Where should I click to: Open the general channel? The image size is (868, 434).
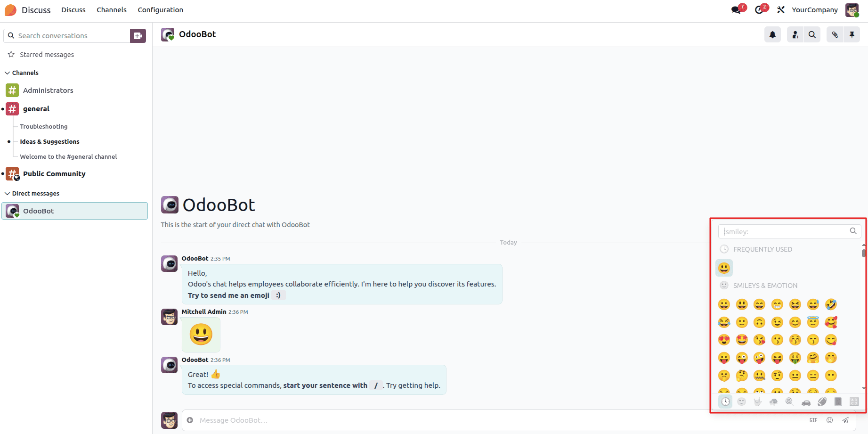36,109
